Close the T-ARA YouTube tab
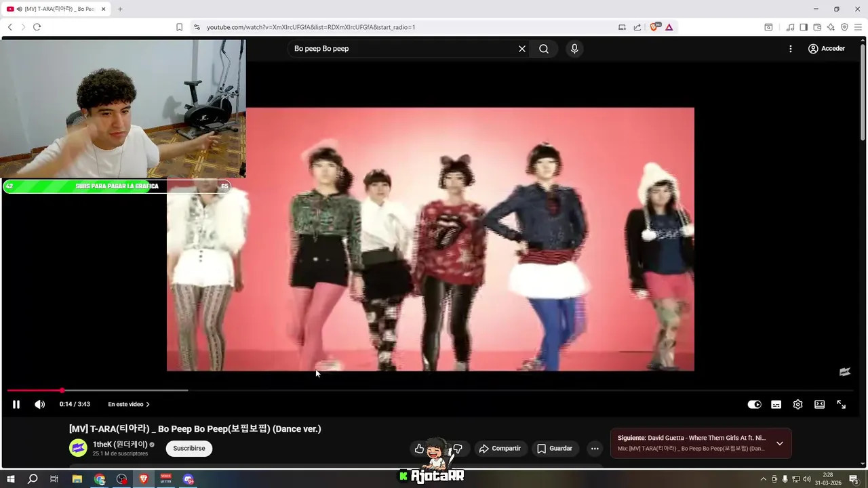Screen dimensions: 868x488 click(104, 9)
